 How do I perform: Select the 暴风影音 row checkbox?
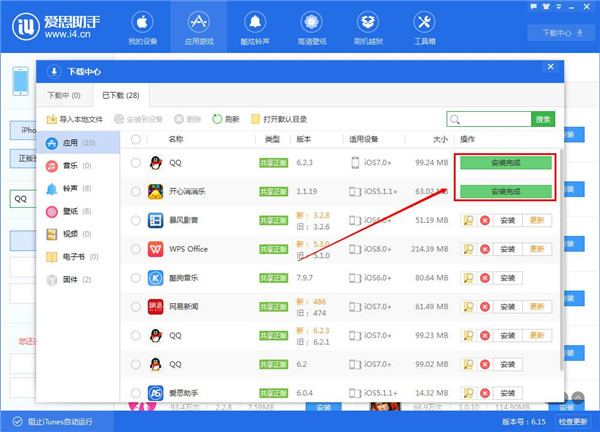pos(135,220)
